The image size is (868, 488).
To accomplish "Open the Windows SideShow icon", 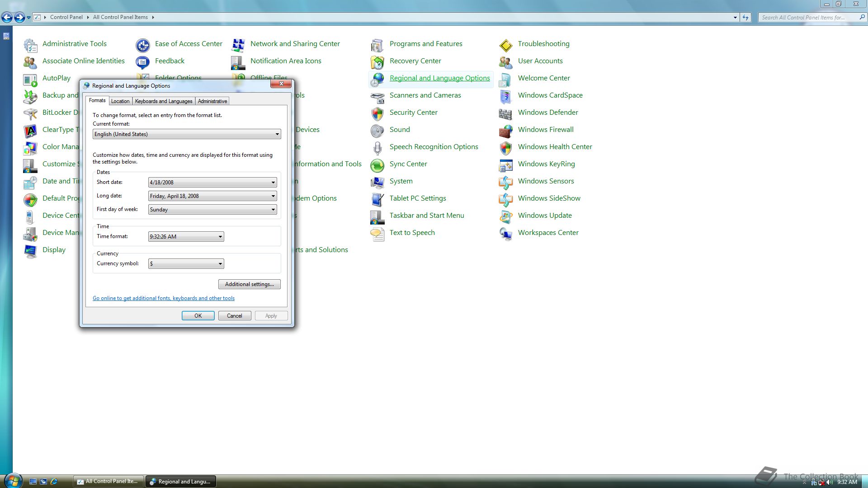I will pos(506,200).
